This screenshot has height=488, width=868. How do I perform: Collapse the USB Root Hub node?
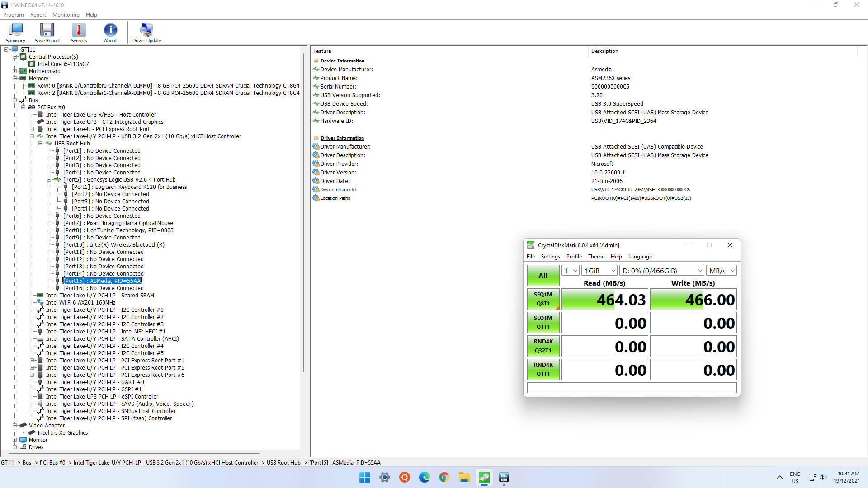coord(41,143)
